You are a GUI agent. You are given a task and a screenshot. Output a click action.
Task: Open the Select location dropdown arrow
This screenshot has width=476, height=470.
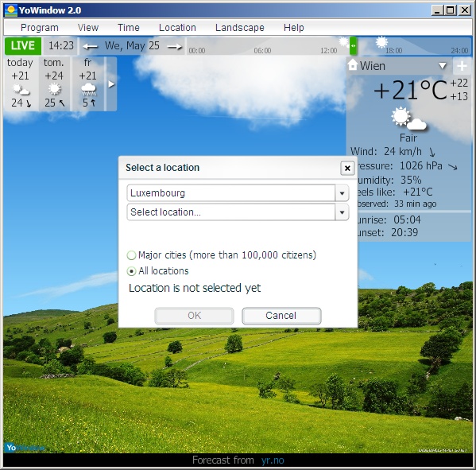(342, 212)
